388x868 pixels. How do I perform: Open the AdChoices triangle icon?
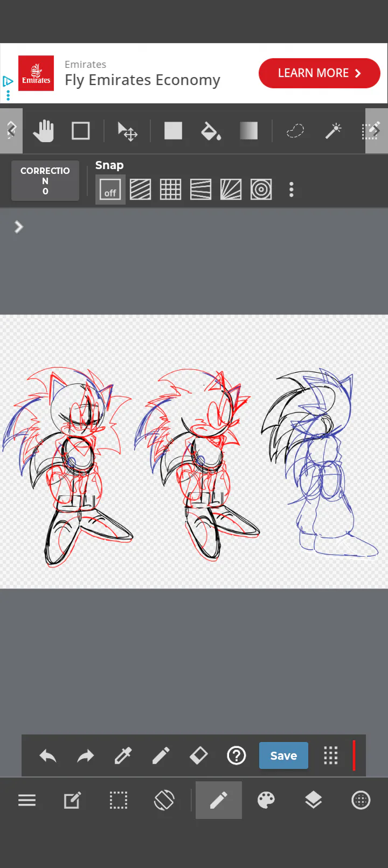tap(8, 82)
